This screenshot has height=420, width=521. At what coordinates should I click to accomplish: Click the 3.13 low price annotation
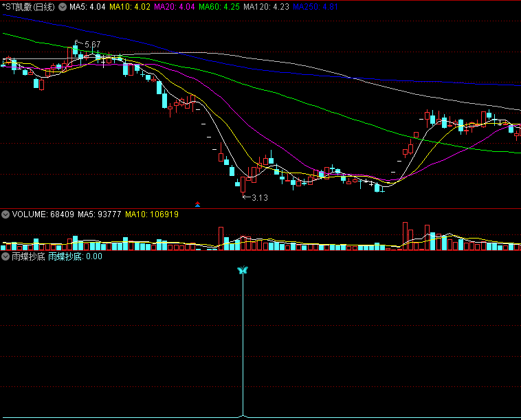260,198
